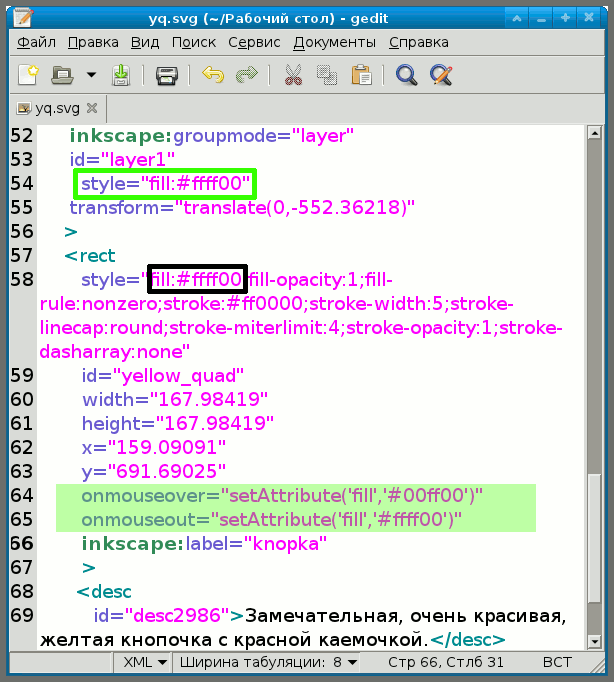614x682 pixels.
Task: Minimize the gedit window
Action: pyautogui.click(x=541, y=18)
